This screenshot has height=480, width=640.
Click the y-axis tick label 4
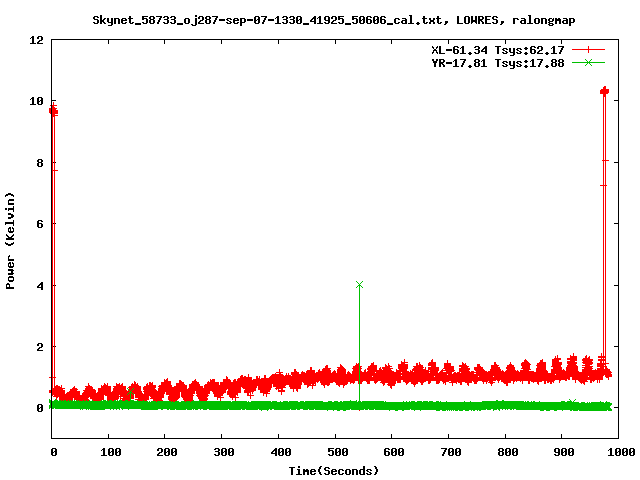[x=40, y=286]
